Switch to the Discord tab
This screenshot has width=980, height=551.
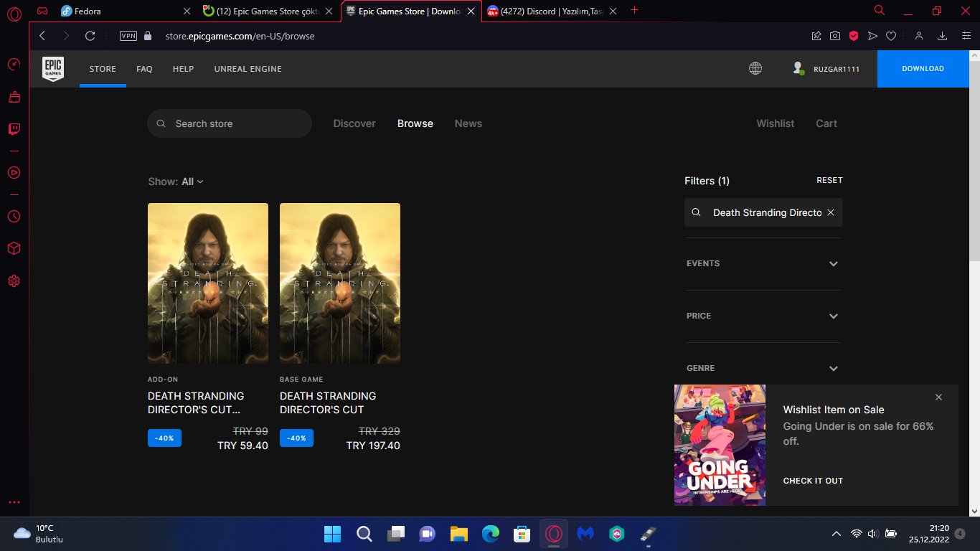click(x=552, y=11)
